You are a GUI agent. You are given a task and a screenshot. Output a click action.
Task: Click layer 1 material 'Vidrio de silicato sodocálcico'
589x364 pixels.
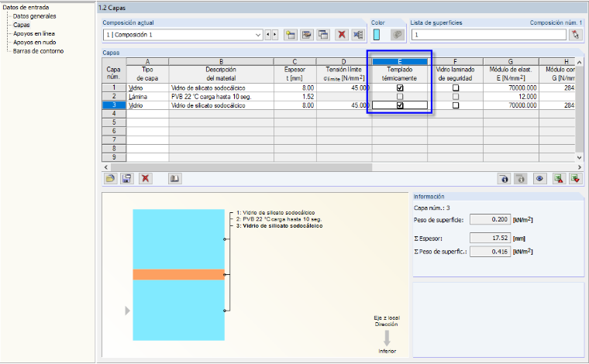tap(221, 88)
